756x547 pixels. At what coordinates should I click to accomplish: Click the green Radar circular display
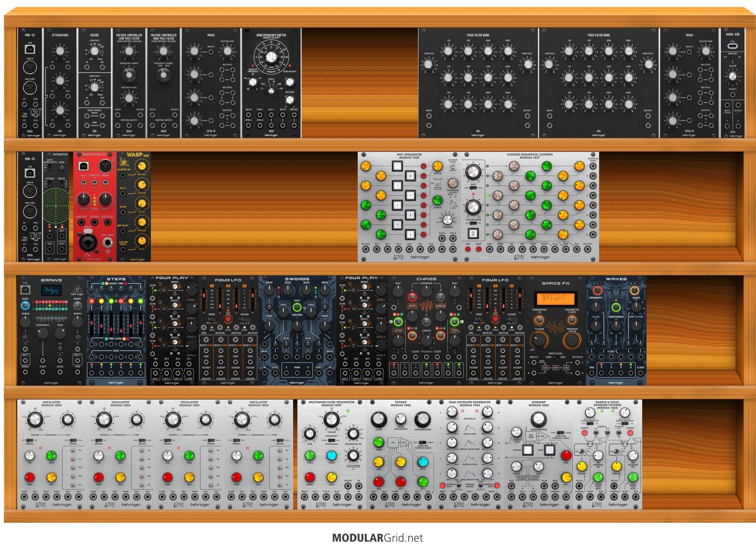(56, 205)
